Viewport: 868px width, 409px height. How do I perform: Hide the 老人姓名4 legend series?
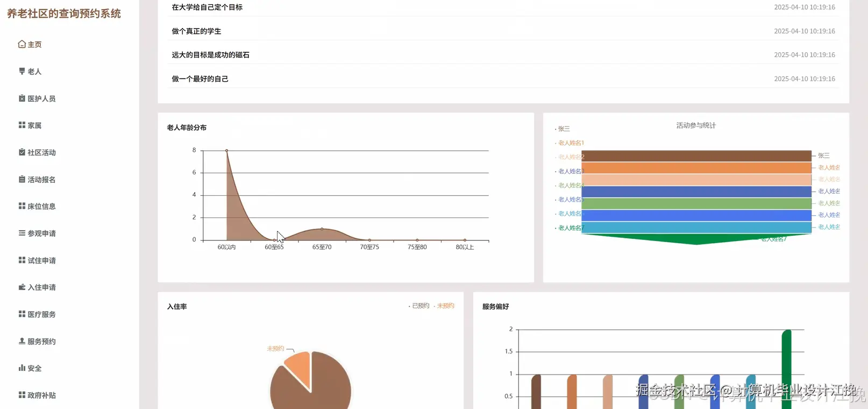570,186
